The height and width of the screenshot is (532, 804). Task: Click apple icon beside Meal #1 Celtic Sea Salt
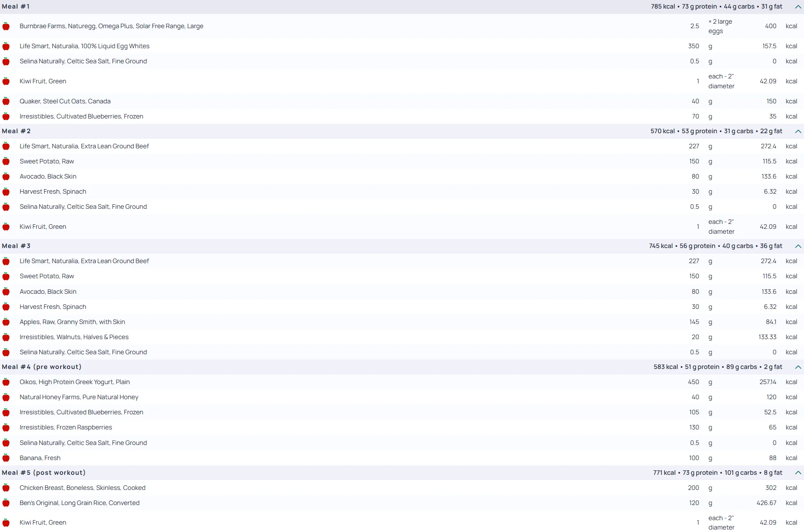(x=6, y=62)
